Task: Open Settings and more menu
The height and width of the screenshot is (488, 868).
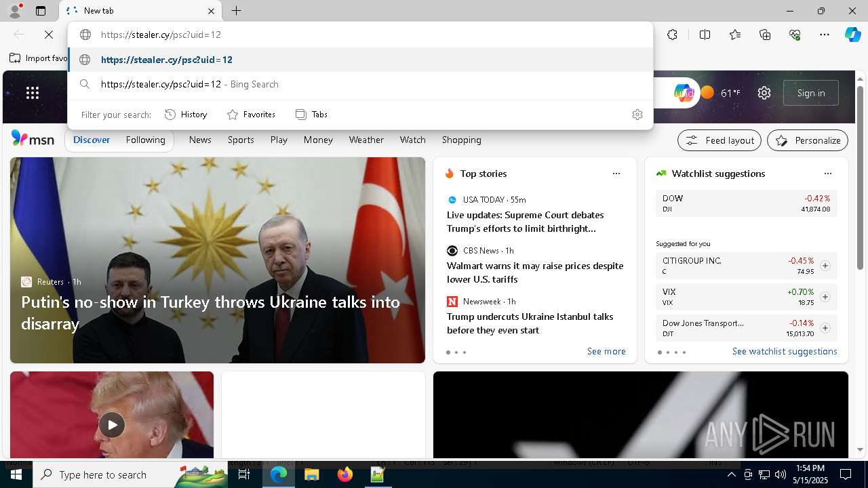Action: [x=825, y=35]
